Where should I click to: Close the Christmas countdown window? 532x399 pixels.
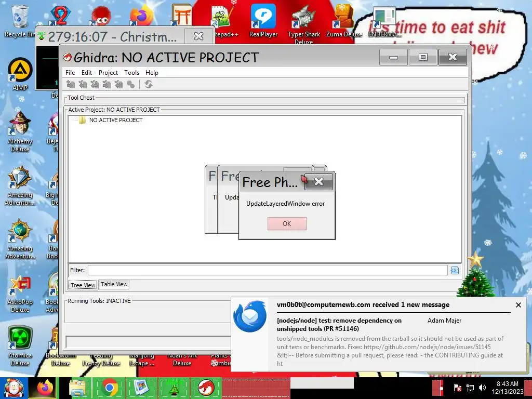tap(198, 36)
